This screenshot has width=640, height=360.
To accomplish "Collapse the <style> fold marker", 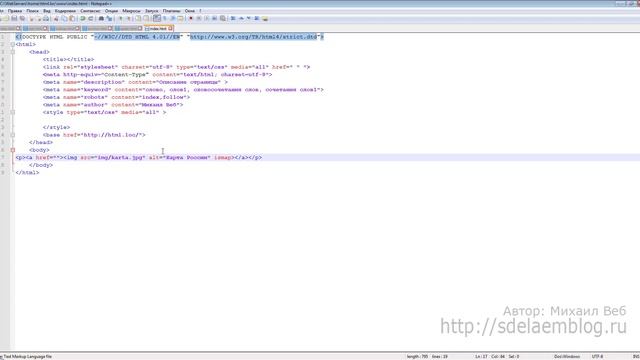I will (x=13, y=112).
